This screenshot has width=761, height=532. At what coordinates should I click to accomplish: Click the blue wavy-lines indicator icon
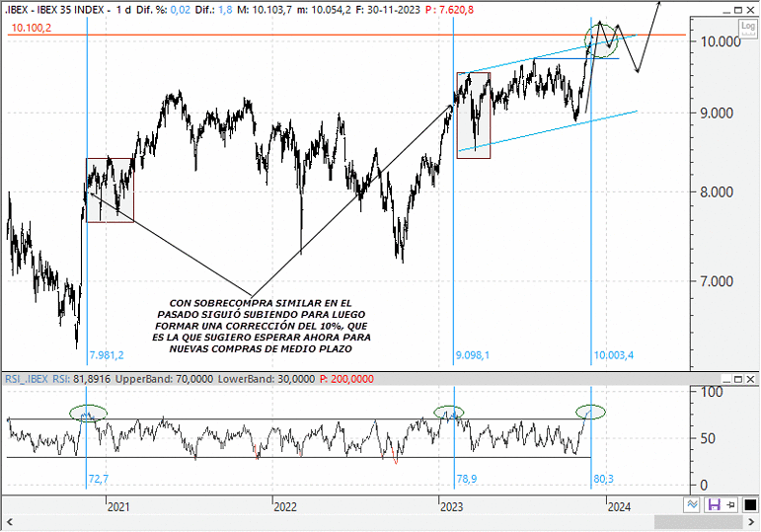pyautogui.click(x=692, y=504)
